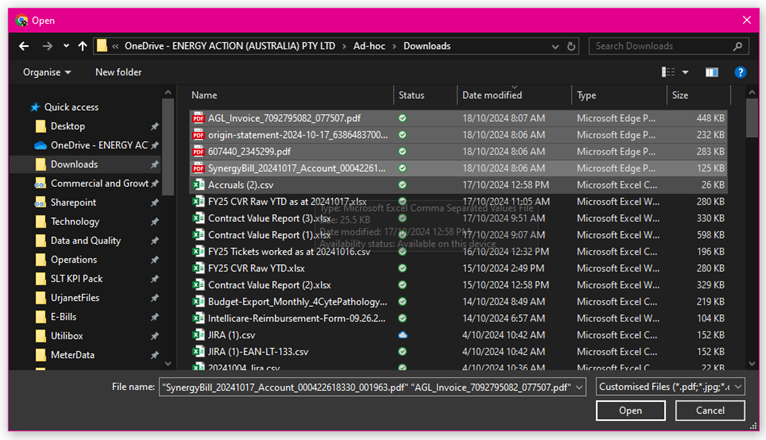Click the PDF icon of AGL_Invoice file
The image size is (766, 440).
point(198,117)
